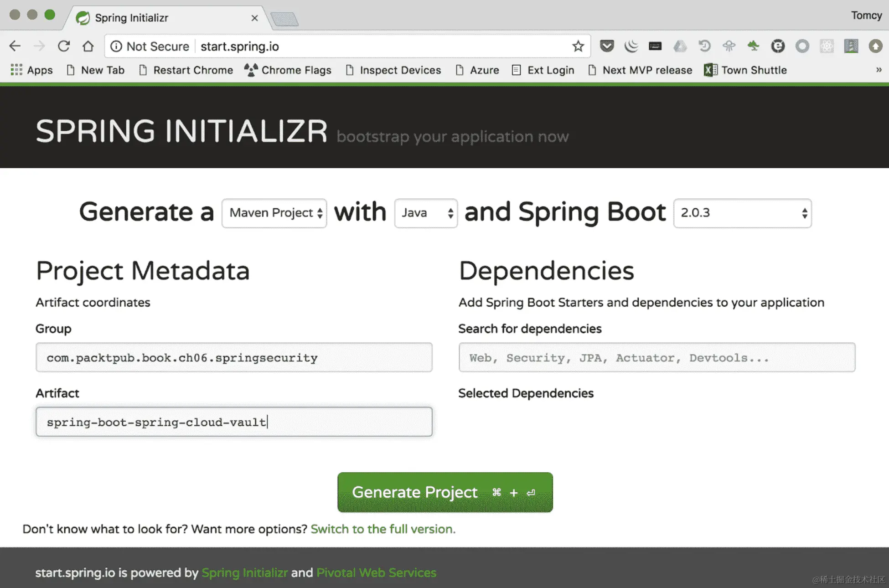Bookmark this page with the star icon
This screenshot has height=588, width=889.
pos(578,46)
